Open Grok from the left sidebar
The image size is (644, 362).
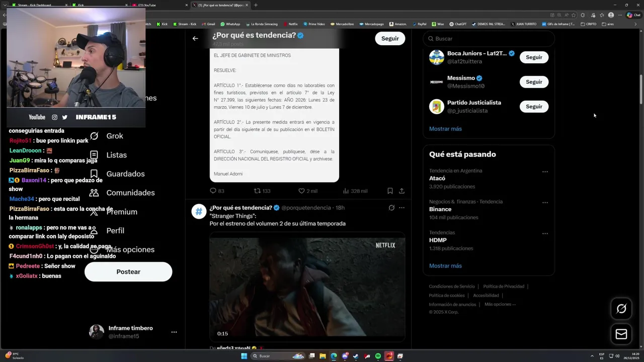tap(107, 136)
